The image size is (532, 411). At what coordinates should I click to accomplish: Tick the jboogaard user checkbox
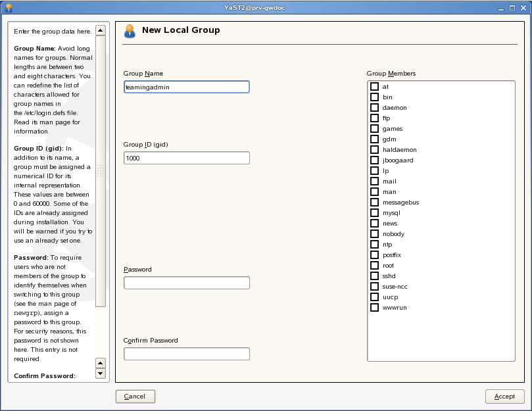(x=374, y=160)
